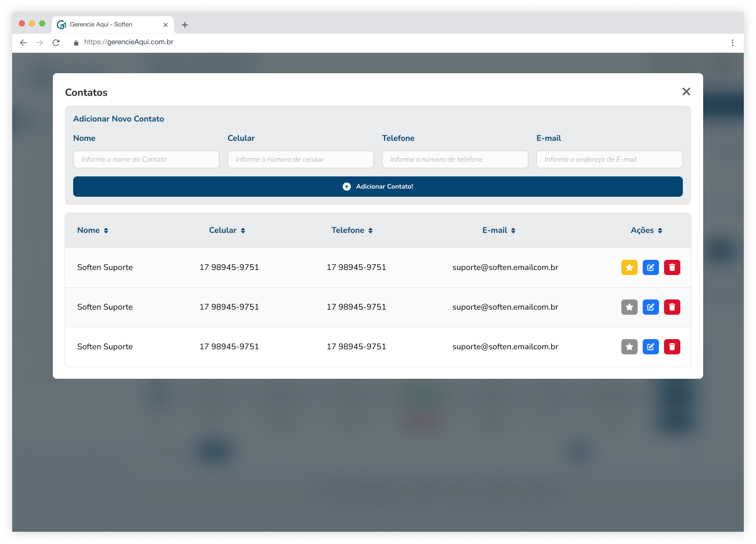Star the third row contact

pyautogui.click(x=629, y=347)
